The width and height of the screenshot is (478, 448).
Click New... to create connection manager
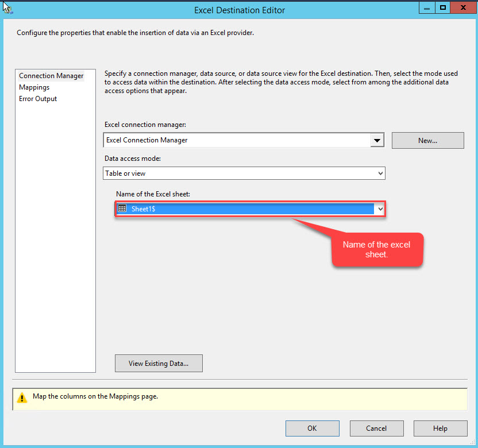coord(427,141)
